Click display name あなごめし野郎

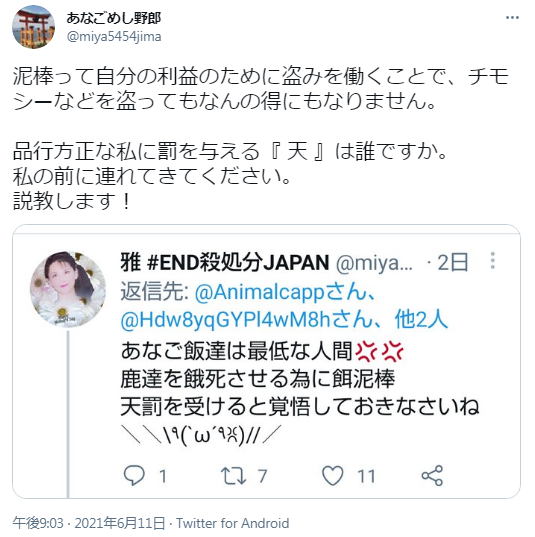click(x=114, y=18)
